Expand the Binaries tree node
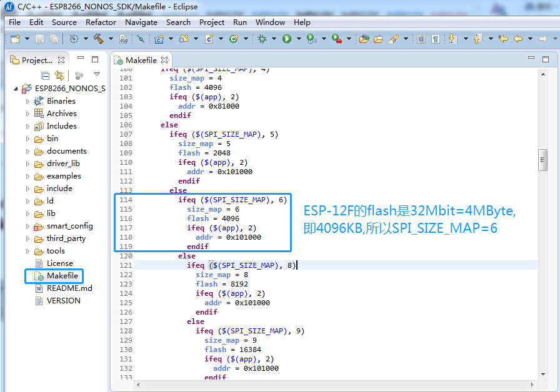The image size is (560, 392). [x=27, y=101]
